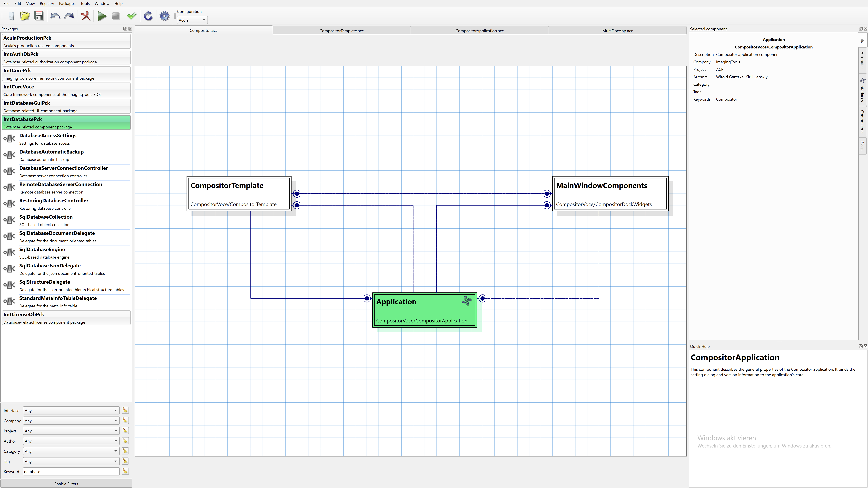Float the Quick Help panel

(860, 346)
